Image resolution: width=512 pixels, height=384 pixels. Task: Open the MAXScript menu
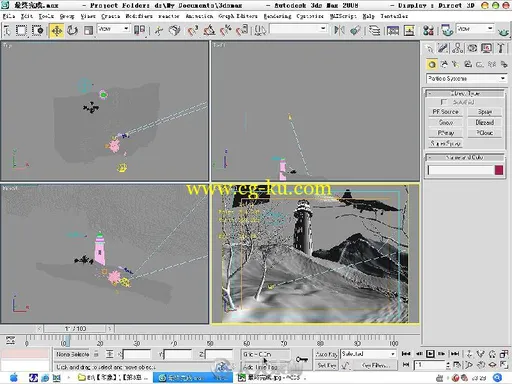(x=343, y=16)
